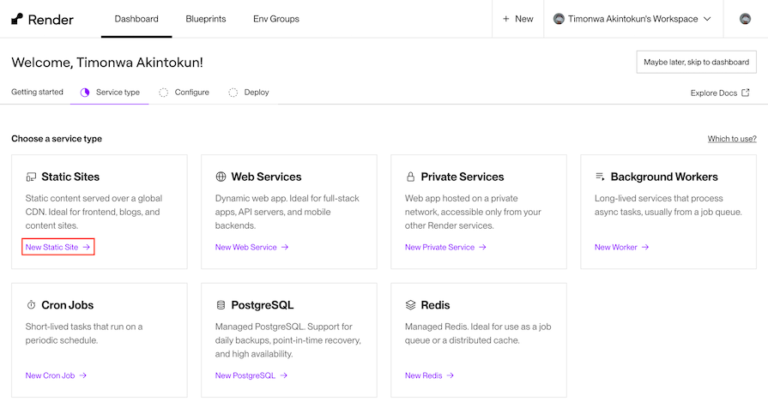This screenshot has height=414, width=768.
Task: Open the user avatar menu
Action: click(x=745, y=19)
